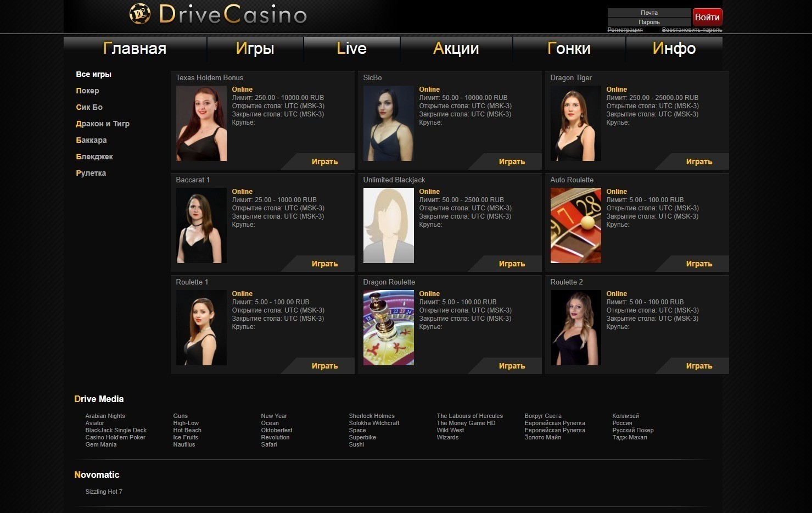Click Играть on Roulette 2 table
This screenshot has height=513, width=812.
699,366
